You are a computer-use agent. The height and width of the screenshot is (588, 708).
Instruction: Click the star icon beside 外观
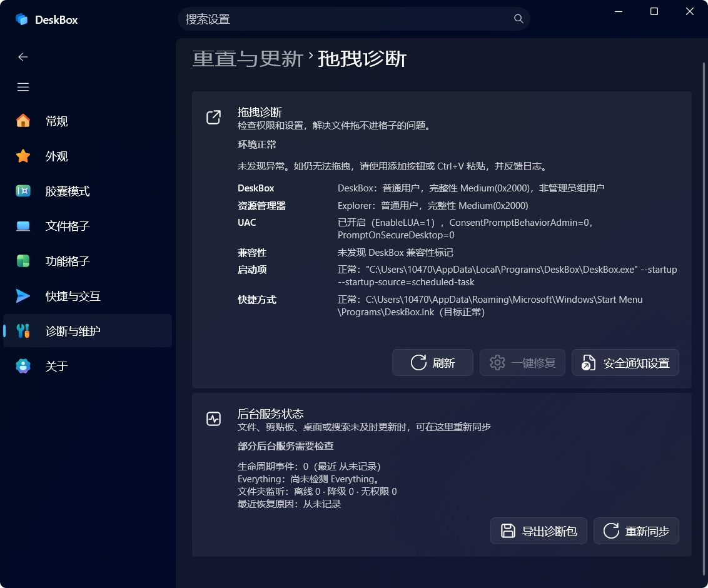pos(23,156)
